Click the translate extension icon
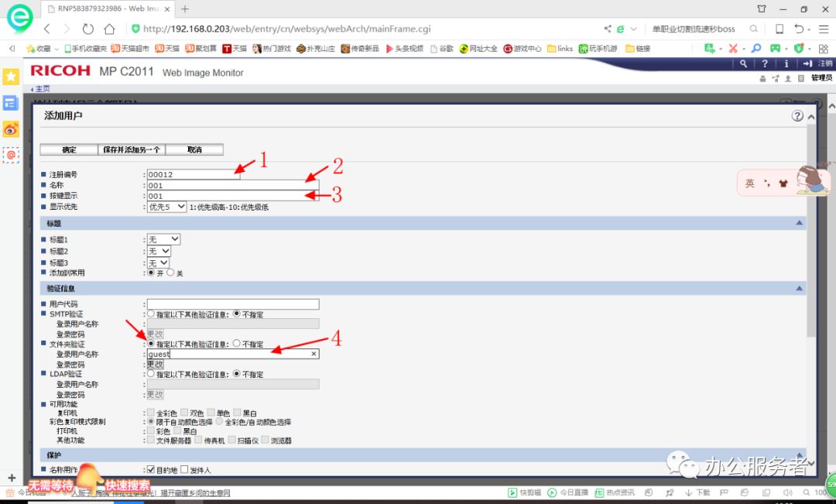 pos(710,49)
